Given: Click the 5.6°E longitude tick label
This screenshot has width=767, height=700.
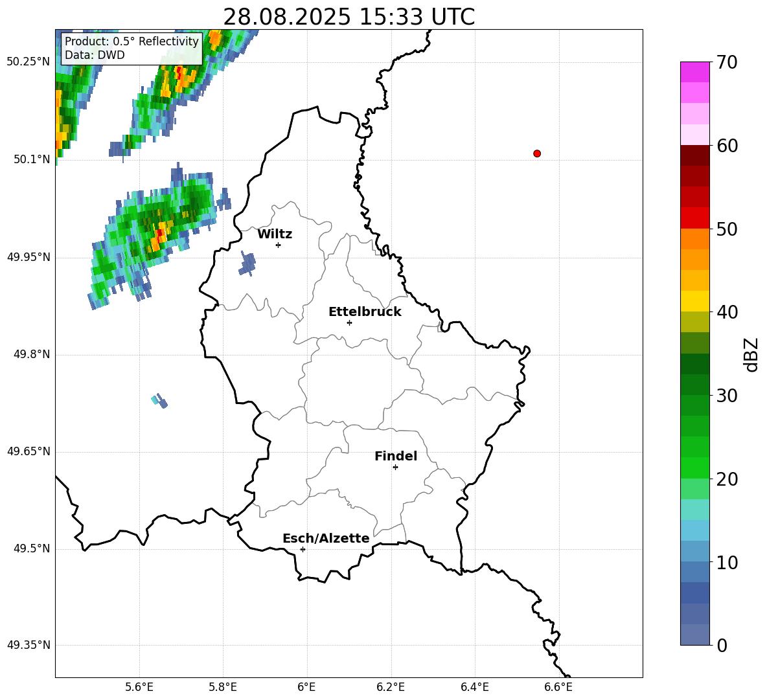Looking at the screenshot, I should (139, 687).
